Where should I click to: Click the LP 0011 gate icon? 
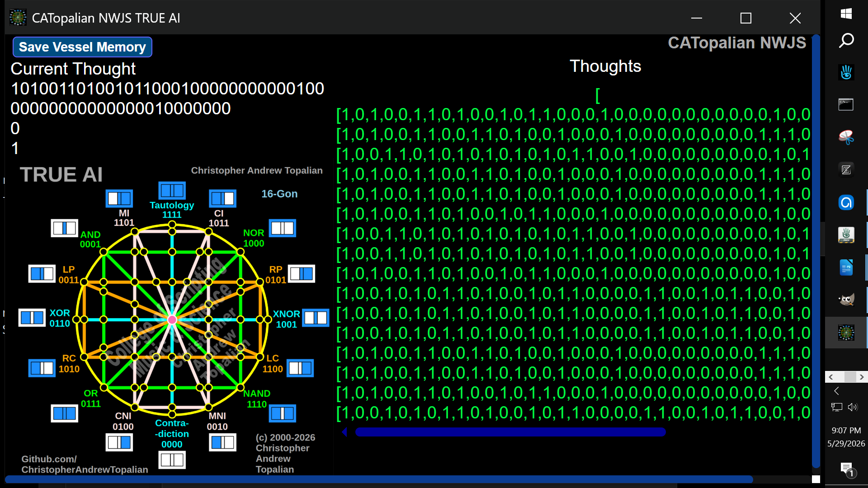click(x=42, y=274)
